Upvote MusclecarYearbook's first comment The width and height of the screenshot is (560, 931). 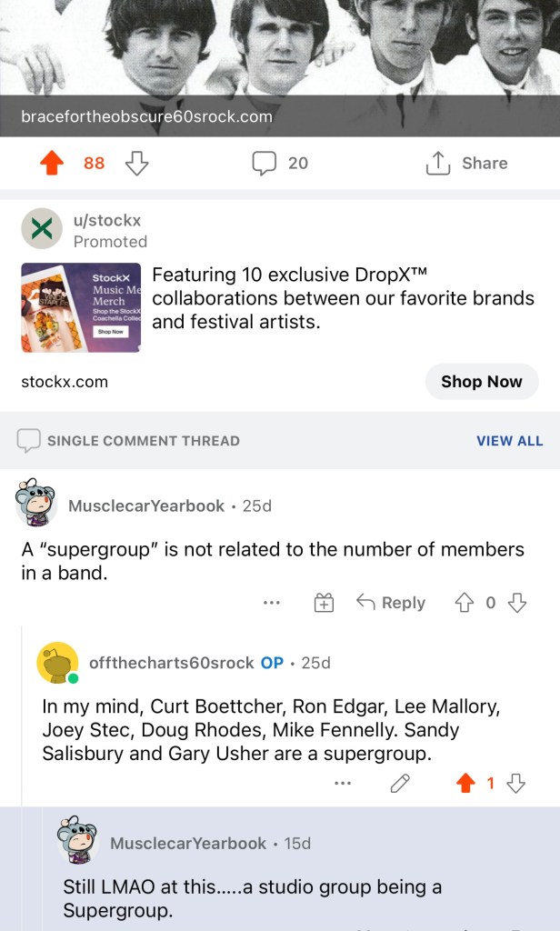click(x=465, y=603)
